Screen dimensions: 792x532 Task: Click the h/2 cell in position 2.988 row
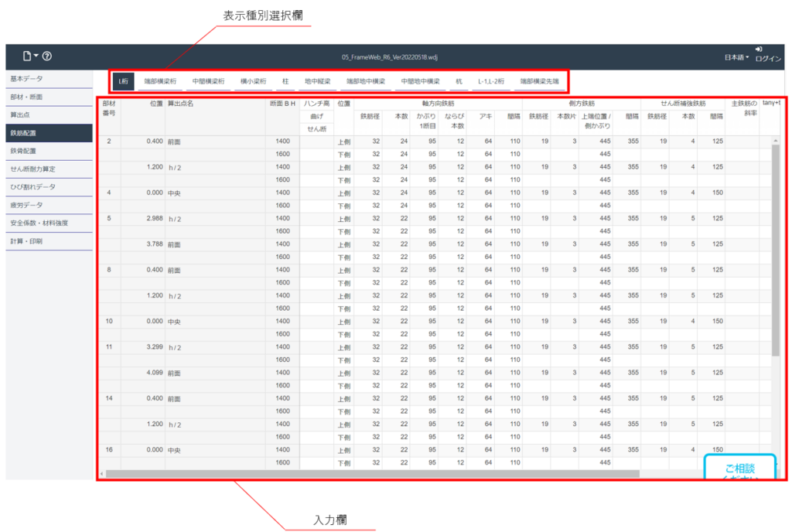(x=216, y=219)
